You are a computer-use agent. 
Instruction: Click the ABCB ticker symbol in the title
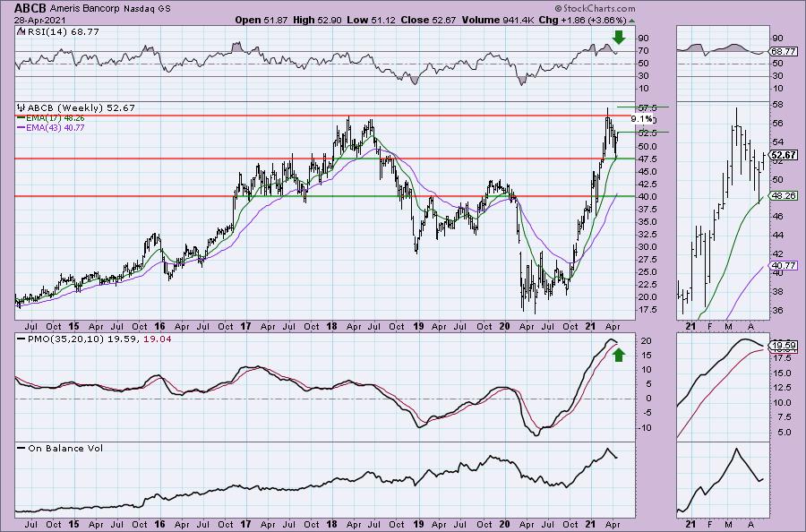pyautogui.click(x=30, y=8)
